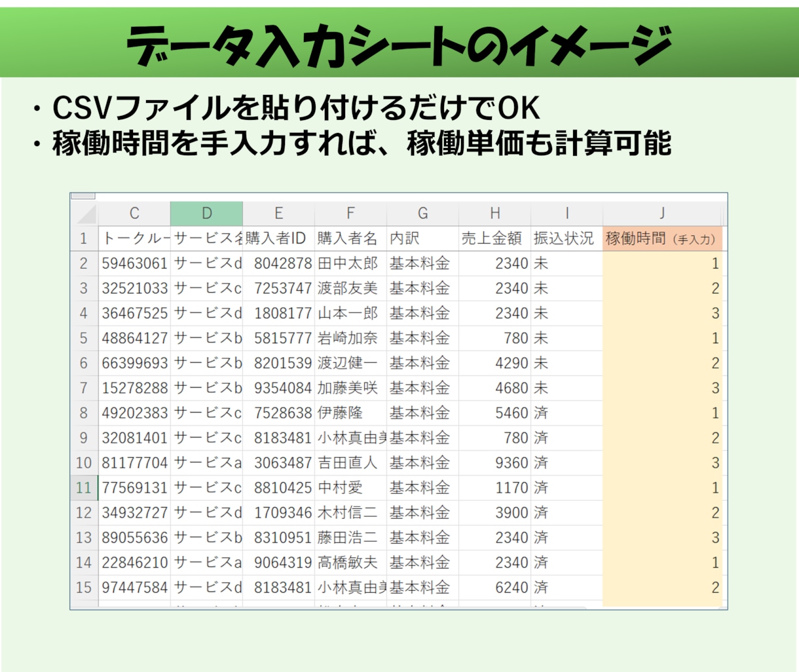
Task: Click the 購入者名 header cell
Action: coord(350,238)
